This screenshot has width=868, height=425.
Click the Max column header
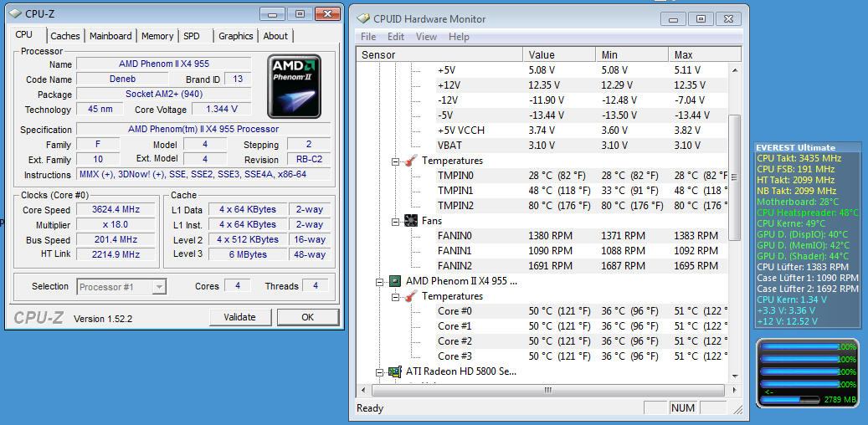pyautogui.click(x=705, y=54)
